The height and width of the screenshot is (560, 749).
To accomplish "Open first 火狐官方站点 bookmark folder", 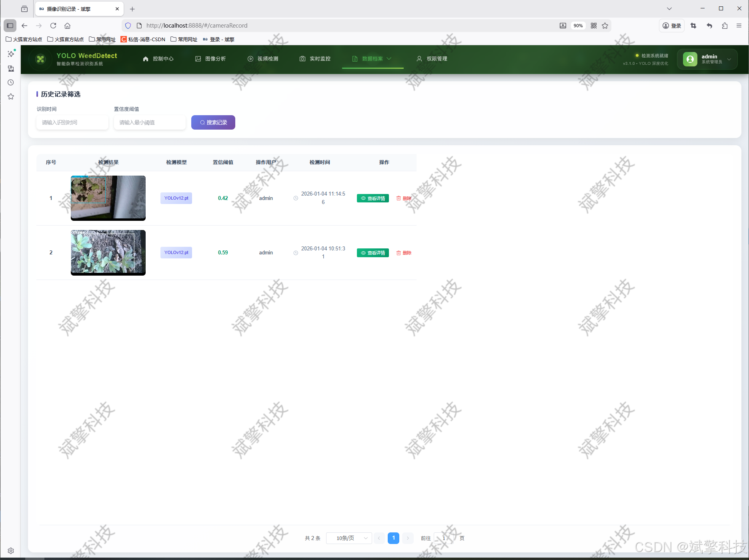I will coord(24,39).
